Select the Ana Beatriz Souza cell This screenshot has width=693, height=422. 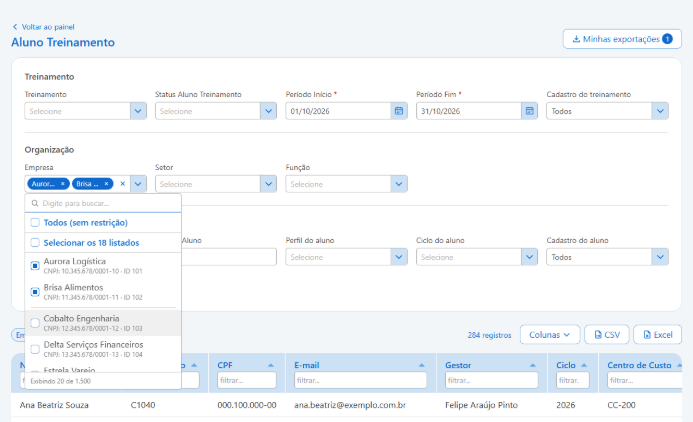54,405
